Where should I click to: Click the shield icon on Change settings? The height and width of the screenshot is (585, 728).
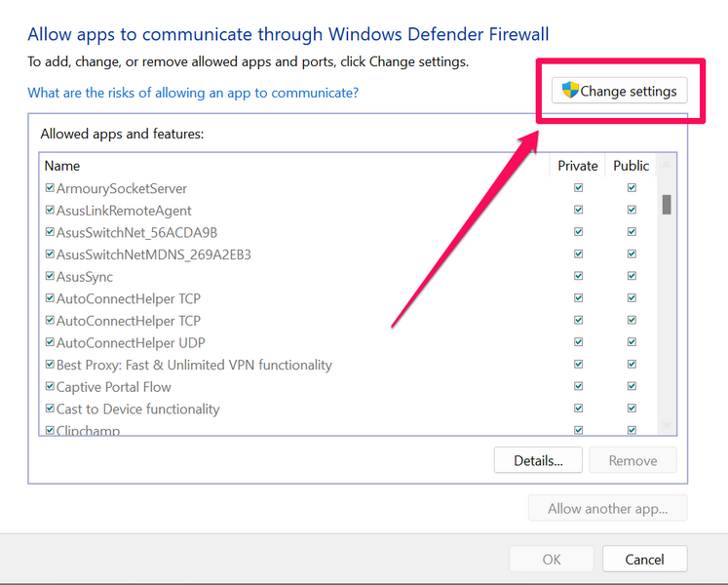tap(569, 91)
